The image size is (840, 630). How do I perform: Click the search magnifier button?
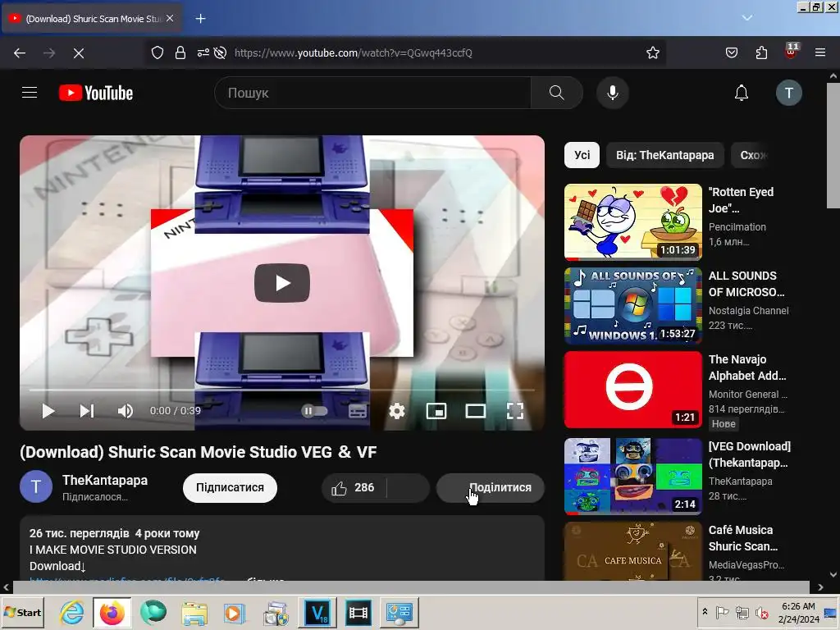(557, 93)
